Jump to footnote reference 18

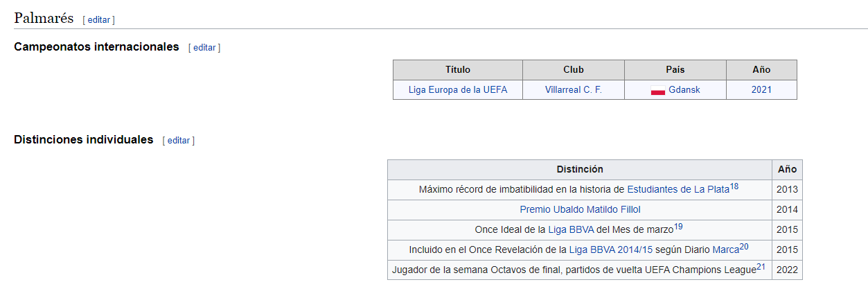[x=734, y=186]
